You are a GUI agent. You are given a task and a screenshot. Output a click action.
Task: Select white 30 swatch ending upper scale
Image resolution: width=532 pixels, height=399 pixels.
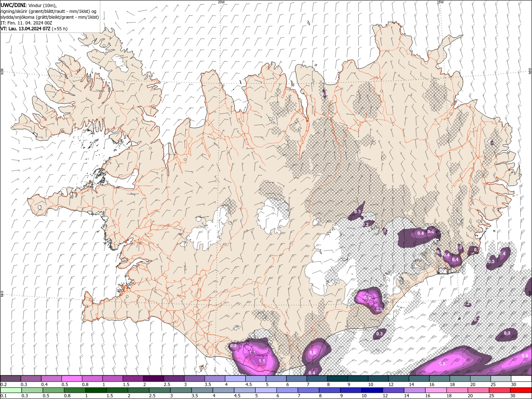[521, 379]
